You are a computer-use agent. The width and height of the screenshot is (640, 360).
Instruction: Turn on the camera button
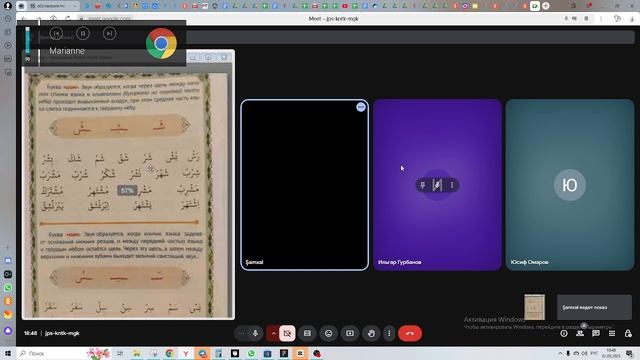[x=287, y=333]
